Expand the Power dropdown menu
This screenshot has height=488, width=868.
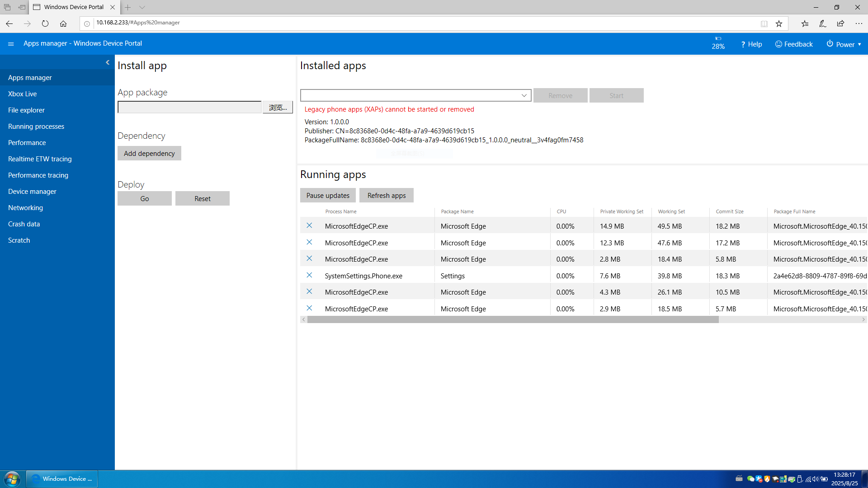(x=844, y=44)
